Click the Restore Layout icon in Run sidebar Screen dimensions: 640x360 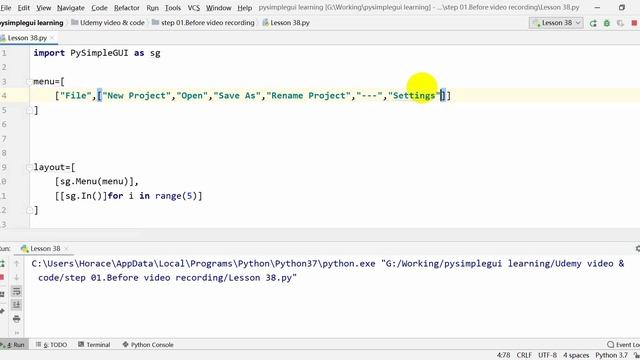(2, 294)
